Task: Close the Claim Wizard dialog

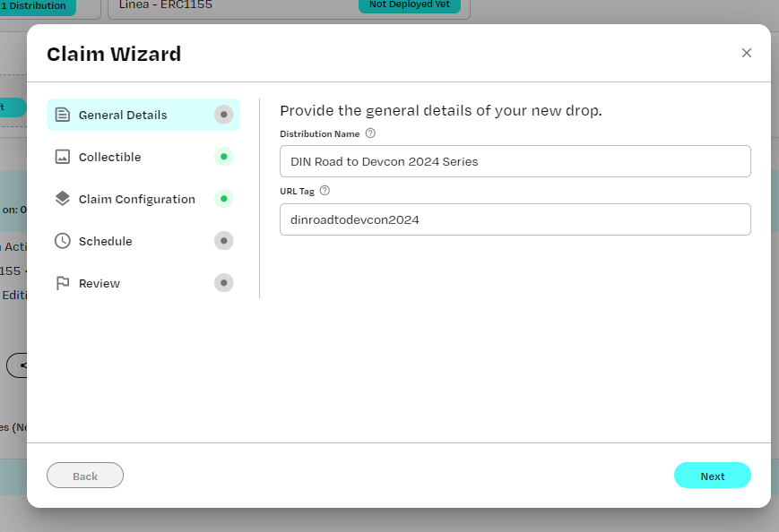Action: click(x=746, y=53)
